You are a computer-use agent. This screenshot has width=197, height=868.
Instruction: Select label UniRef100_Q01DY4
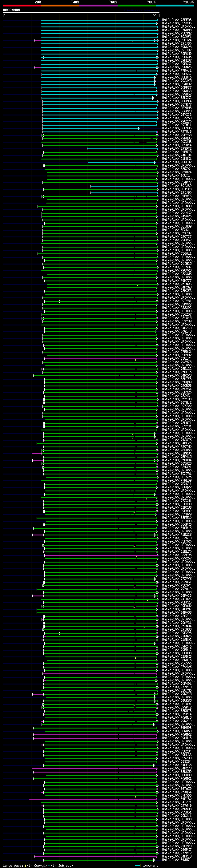pyautogui.click(x=177, y=145)
